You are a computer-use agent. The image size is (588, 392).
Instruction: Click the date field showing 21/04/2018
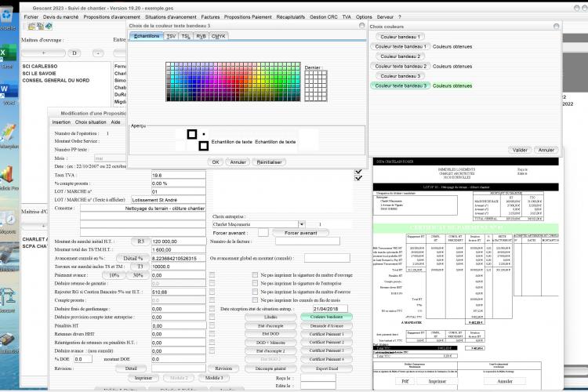click(x=330, y=309)
